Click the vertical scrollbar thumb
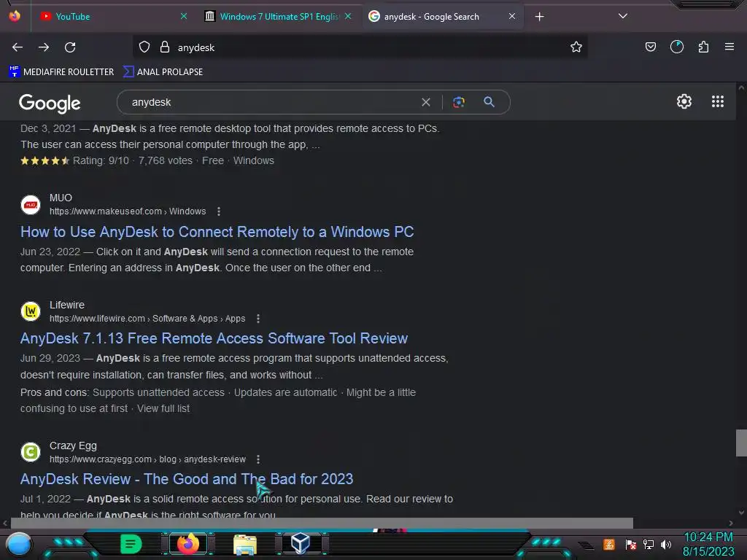The height and width of the screenshot is (560, 747). tap(741, 443)
